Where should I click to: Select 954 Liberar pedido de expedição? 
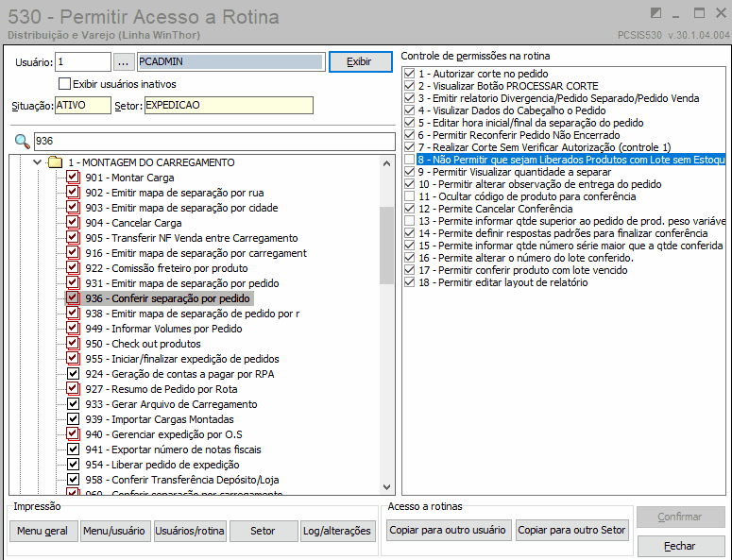[x=162, y=465]
